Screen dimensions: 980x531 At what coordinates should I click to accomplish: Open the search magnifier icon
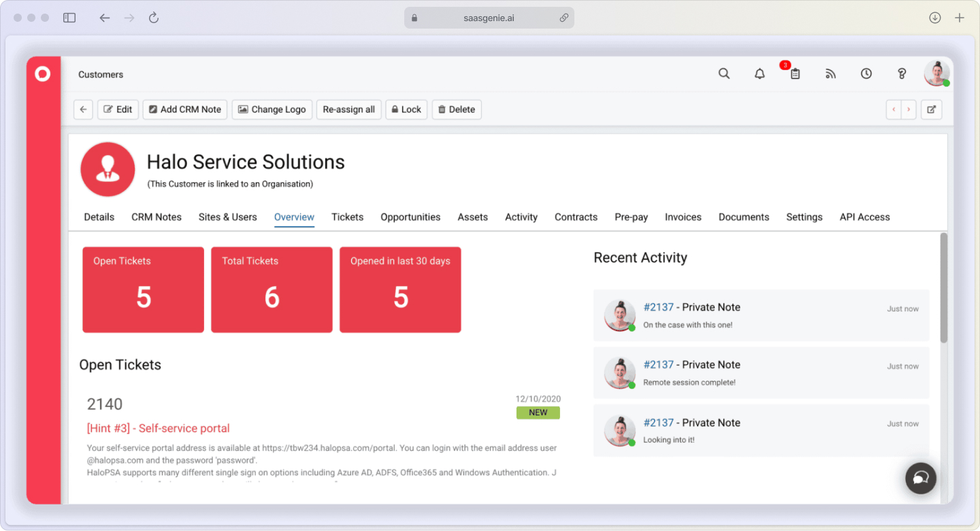[724, 74]
